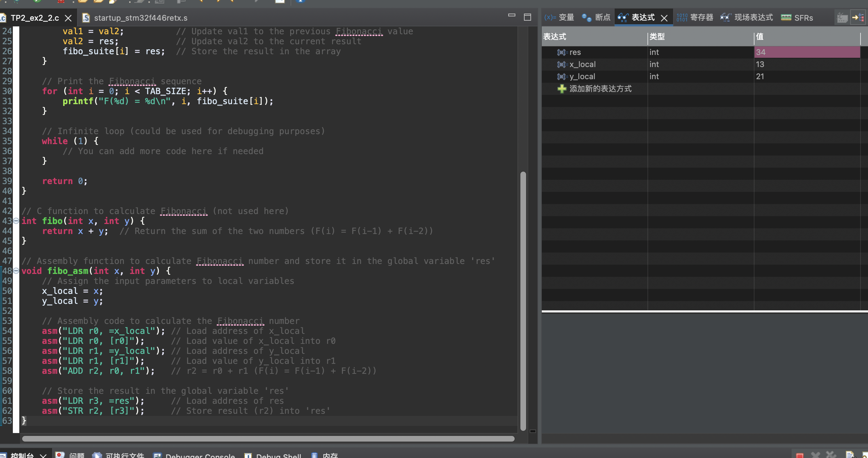868x458 pixels.
Task: Minimize the editor area panel
Action: tap(512, 16)
